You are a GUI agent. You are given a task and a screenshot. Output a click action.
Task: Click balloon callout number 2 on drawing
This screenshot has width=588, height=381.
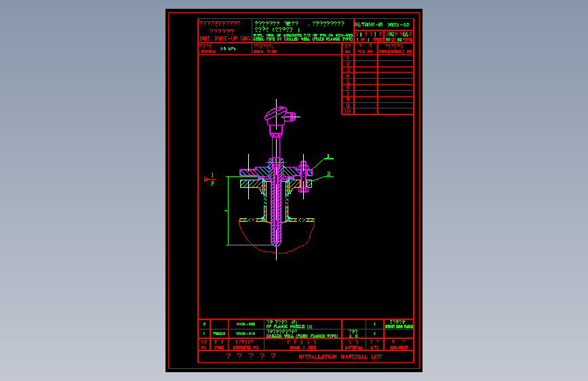click(328, 174)
